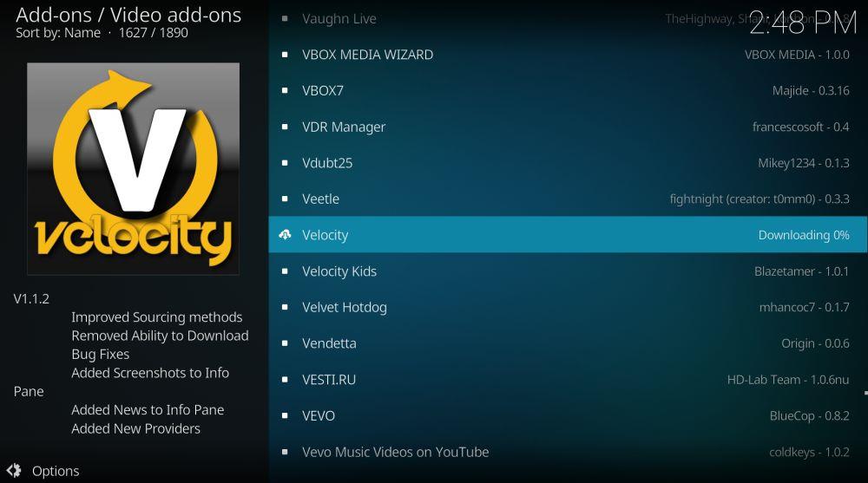This screenshot has height=483, width=868.
Task: Choose VDR Manager from the list
Action: click(568, 127)
